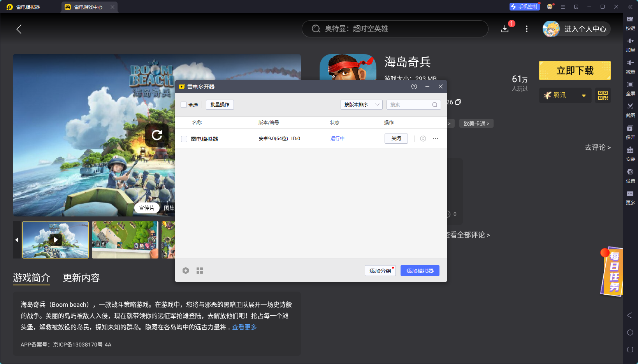Image resolution: width=638 pixels, height=364 pixels.
Task: Close the 雷电游戏中心 tab
Action: (112, 7)
